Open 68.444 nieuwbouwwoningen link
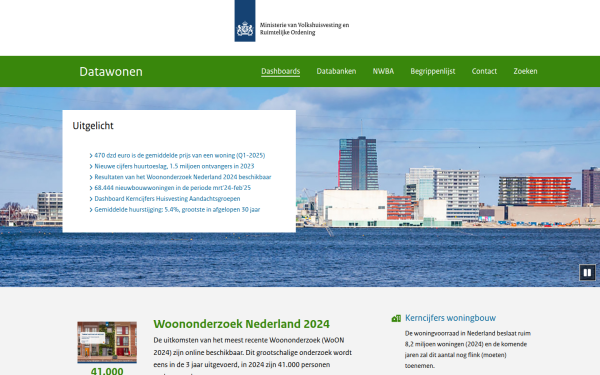 click(x=173, y=188)
